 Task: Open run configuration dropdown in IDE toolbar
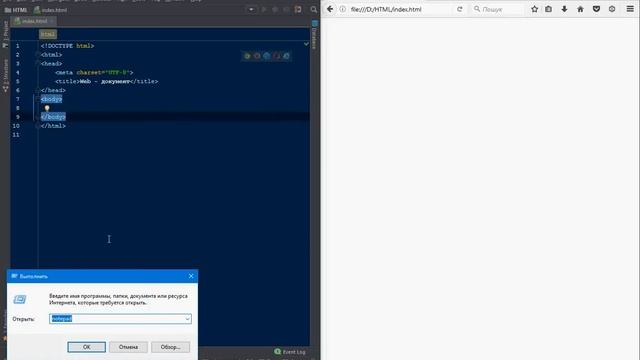251,9
